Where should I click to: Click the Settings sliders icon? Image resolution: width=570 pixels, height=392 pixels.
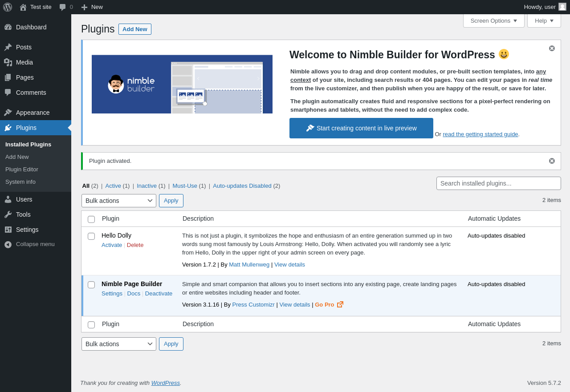pyautogui.click(x=8, y=230)
